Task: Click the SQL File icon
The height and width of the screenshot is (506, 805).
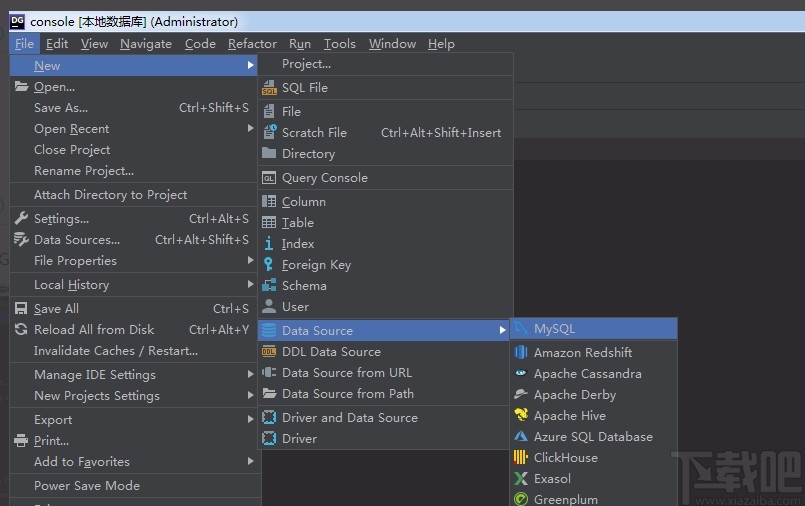Action: tap(269, 88)
